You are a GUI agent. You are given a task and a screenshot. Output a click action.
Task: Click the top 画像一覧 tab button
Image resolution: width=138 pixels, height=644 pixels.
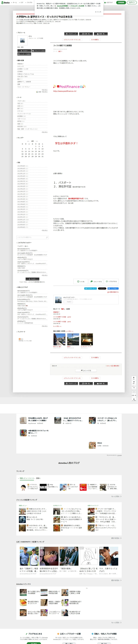(x=101, y=34)
